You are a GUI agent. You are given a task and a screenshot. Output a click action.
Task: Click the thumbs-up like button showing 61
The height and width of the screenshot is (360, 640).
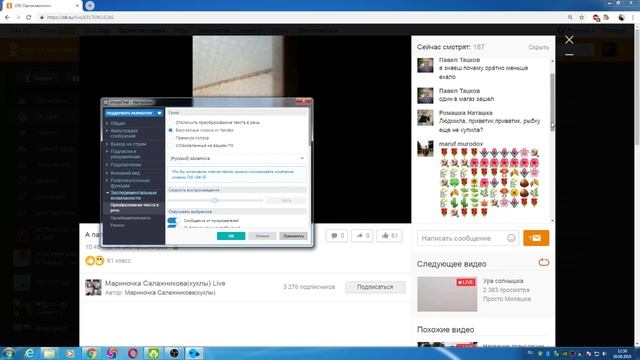point(389,236)
